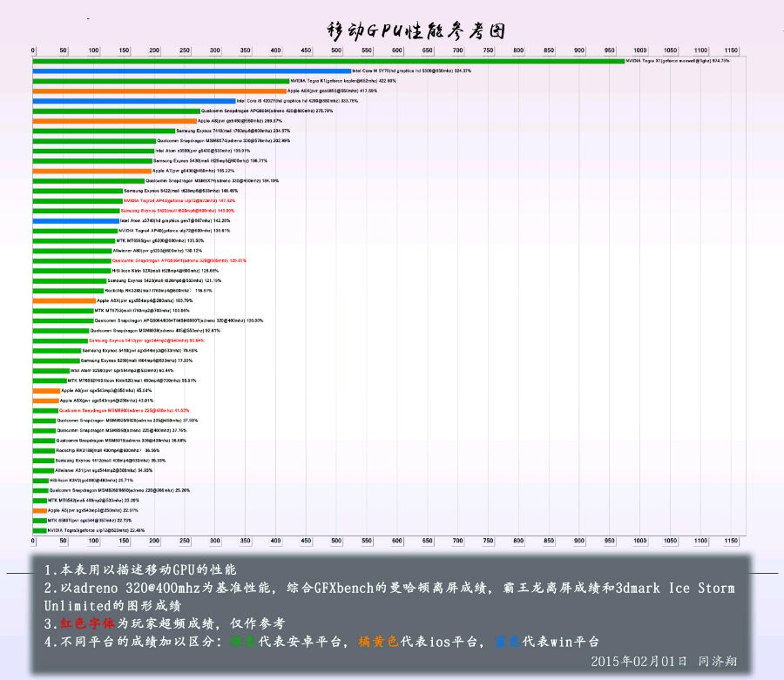This screenshot has width=784, height=680.
Task: Click the chart title 移动GPU性能参考图
Action: [x=416, y=31]
